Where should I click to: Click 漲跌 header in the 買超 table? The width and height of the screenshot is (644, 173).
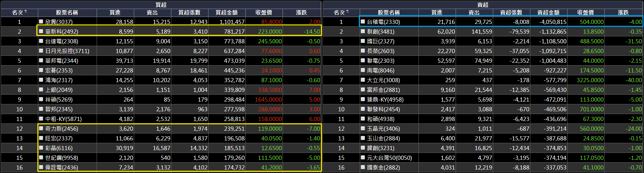click(302, 12)
